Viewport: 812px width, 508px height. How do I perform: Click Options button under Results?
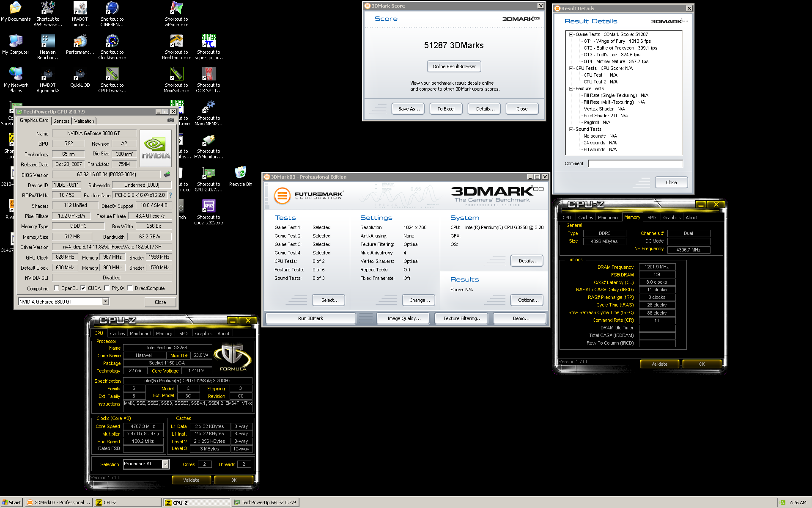point(528,300)
